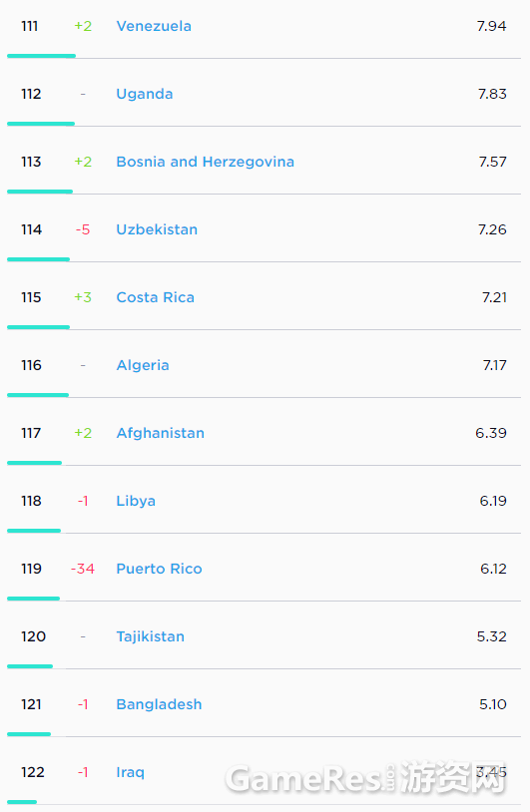Click Afghanistan's 6.39 speed value
The image size is (530, 812).
[x=491, y=433]
